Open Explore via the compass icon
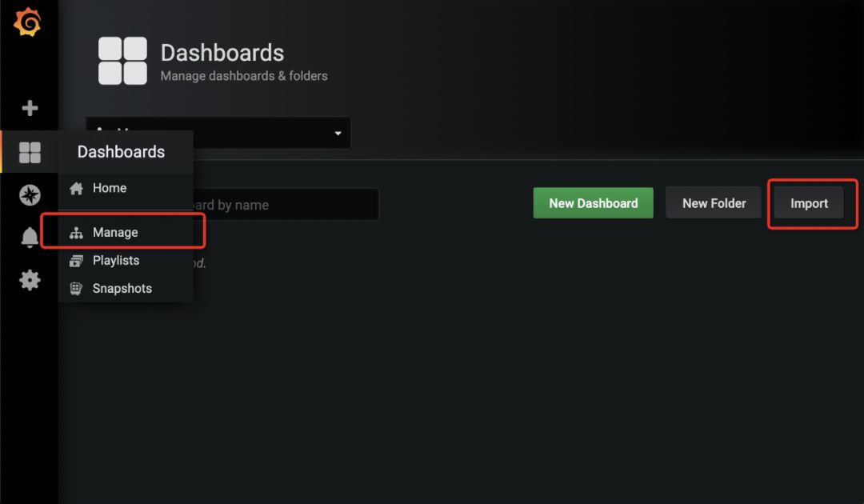The height and width of the screenshot is (504, 864). coord(30,195)
